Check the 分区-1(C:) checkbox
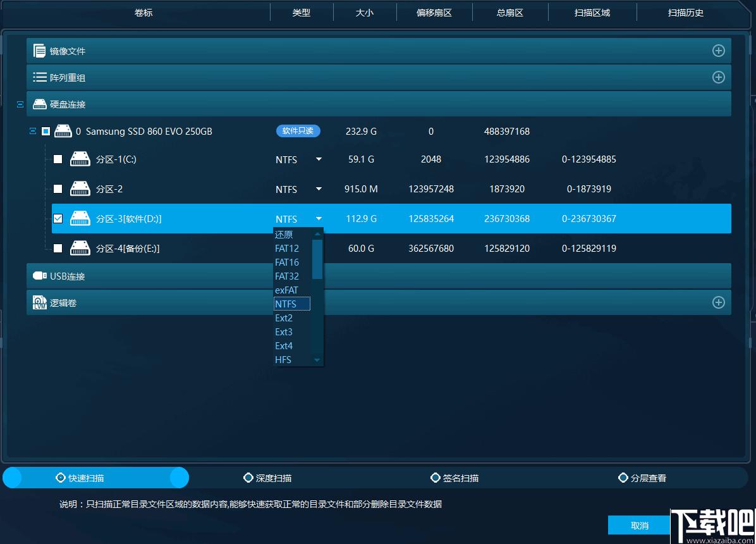756x544 pixels. (x=58, y=159)
